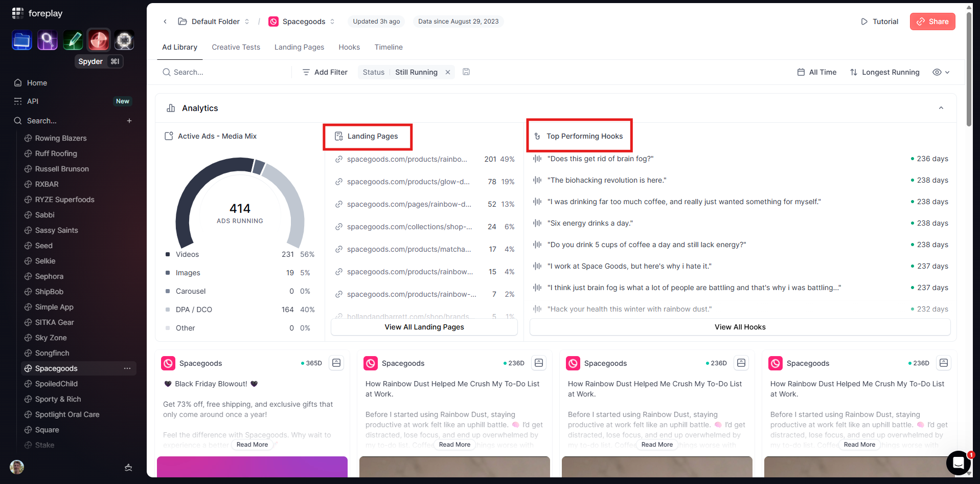The width and height of the screenshot is (980, 484).
Task: Click Read More on Black Friday ad
Action: [252, 445]
